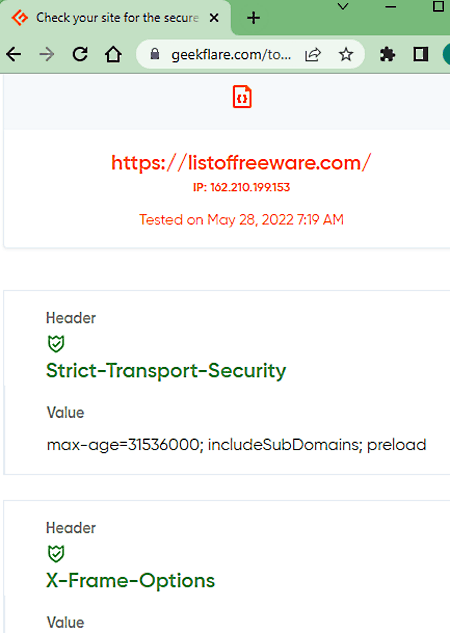The image size is (450, 633).
Task: Close the Check your site tab
Action: (214, 18)
